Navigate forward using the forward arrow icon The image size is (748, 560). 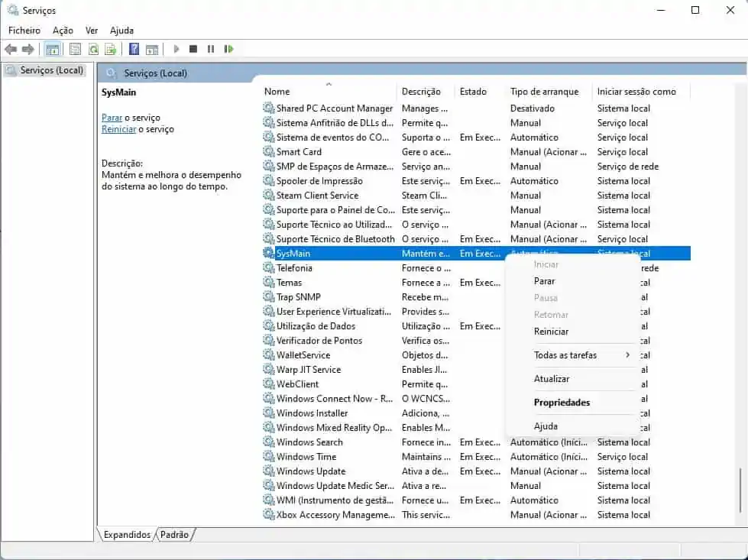click(30, 49)
